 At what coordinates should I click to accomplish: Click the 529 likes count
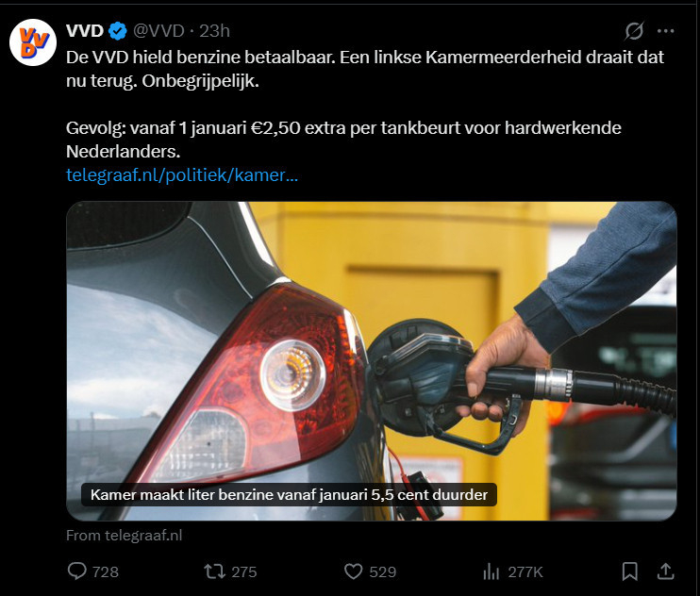click(x=383, y=571)
